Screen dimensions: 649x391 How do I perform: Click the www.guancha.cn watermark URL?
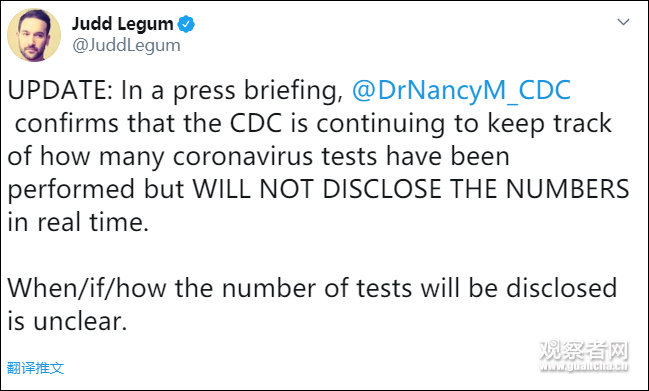tap(584, 366)
